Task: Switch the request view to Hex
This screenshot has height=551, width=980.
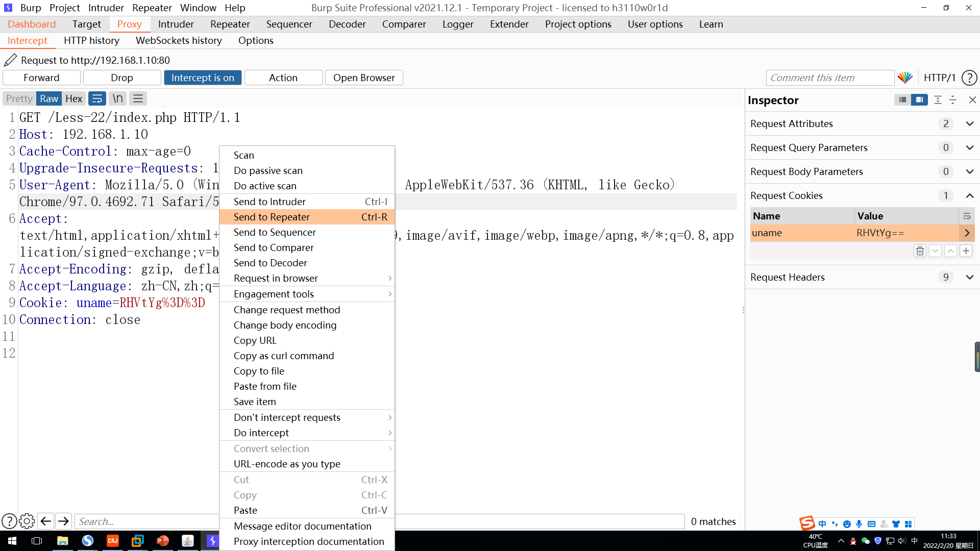Action: click(x=73, y=98)
